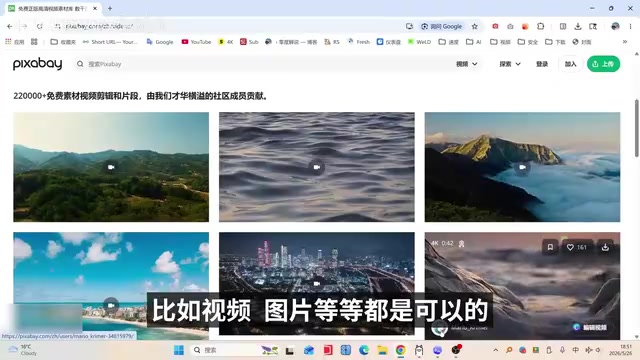Click the 编辑视频 button
Viewport: 640px width, 360px height.
pyautogui.click(x=590, y=327)
